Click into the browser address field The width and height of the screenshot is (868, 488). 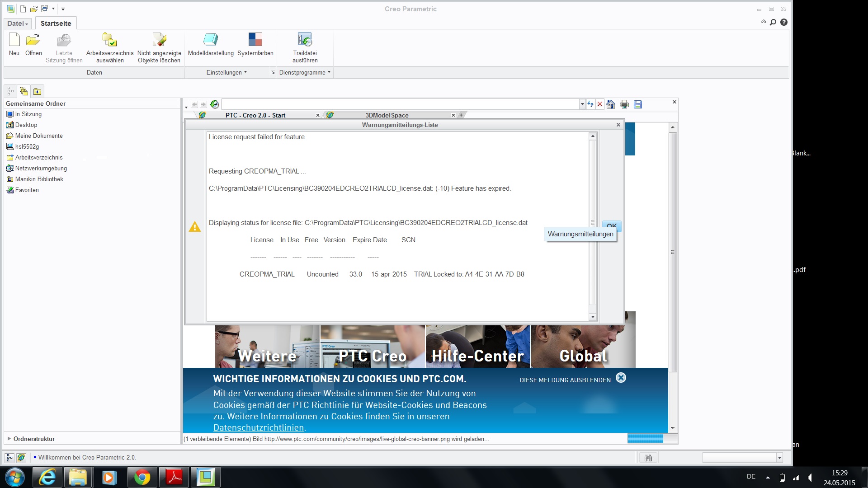(400, 104)
